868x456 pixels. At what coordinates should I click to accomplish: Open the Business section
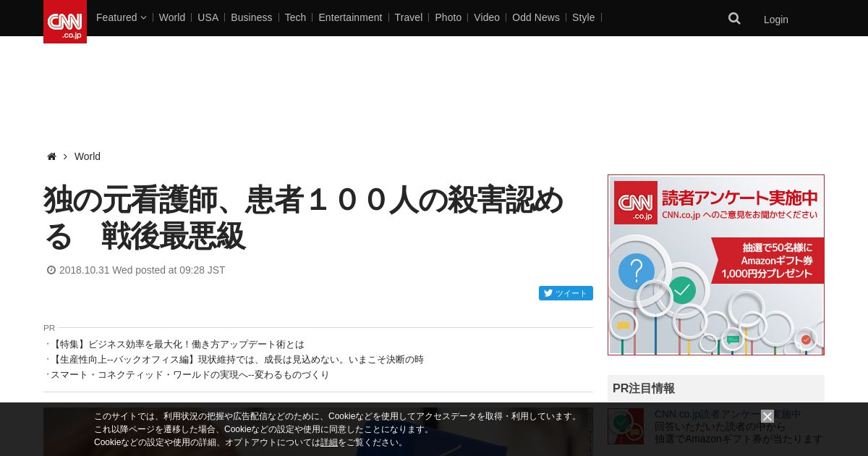(x=252, y=17)
